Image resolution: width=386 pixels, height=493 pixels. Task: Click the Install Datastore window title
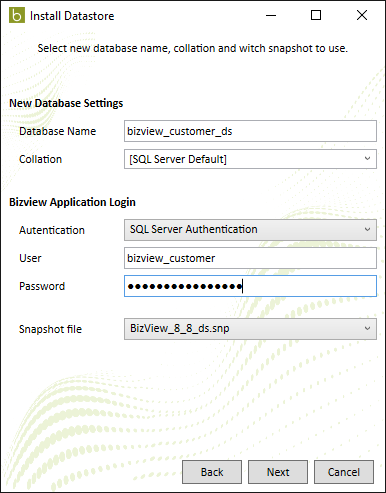72,16
